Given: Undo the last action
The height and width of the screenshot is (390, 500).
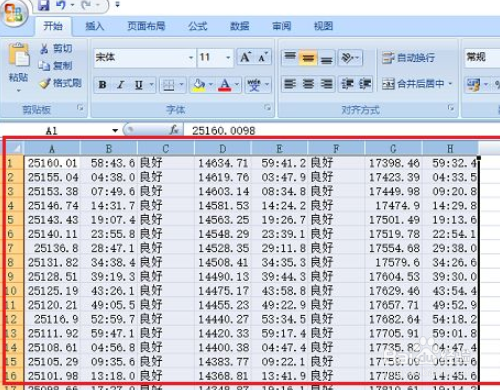Looking at the screenshot, I should click(61, 5).
